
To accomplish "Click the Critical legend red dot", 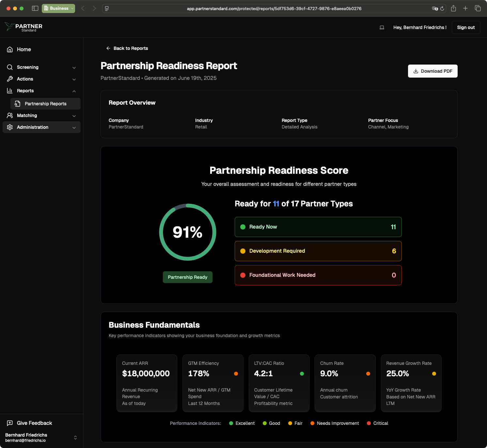I will pos(369,423).
